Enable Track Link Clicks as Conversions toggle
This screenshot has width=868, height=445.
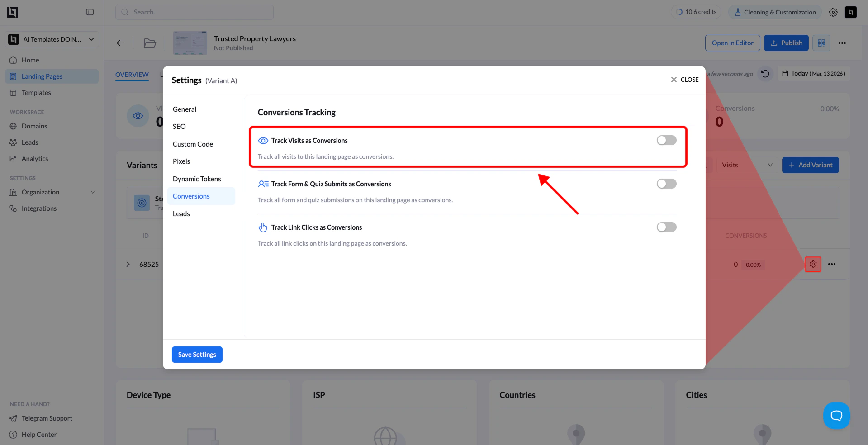(x=667, y=227)
